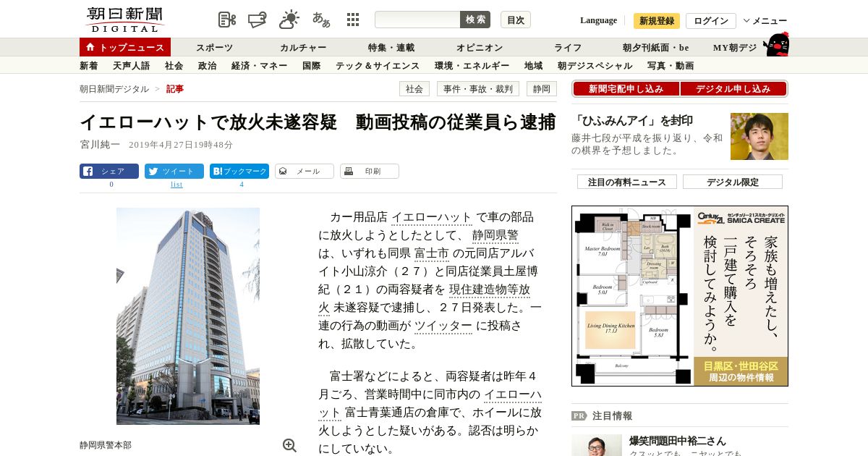Click the 事件・事故・裁判 tag
The width and height of the screenshot is (868, 456).
point(478,89)
